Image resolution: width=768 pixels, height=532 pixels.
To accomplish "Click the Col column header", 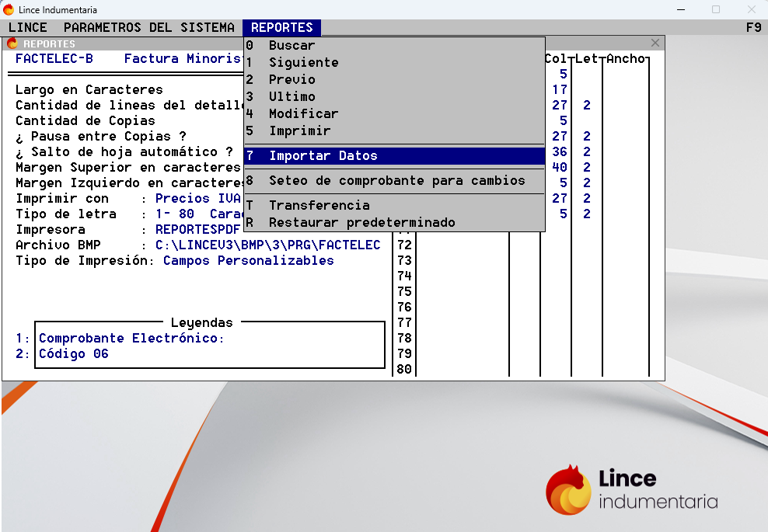I will click(x=556, y=59).
